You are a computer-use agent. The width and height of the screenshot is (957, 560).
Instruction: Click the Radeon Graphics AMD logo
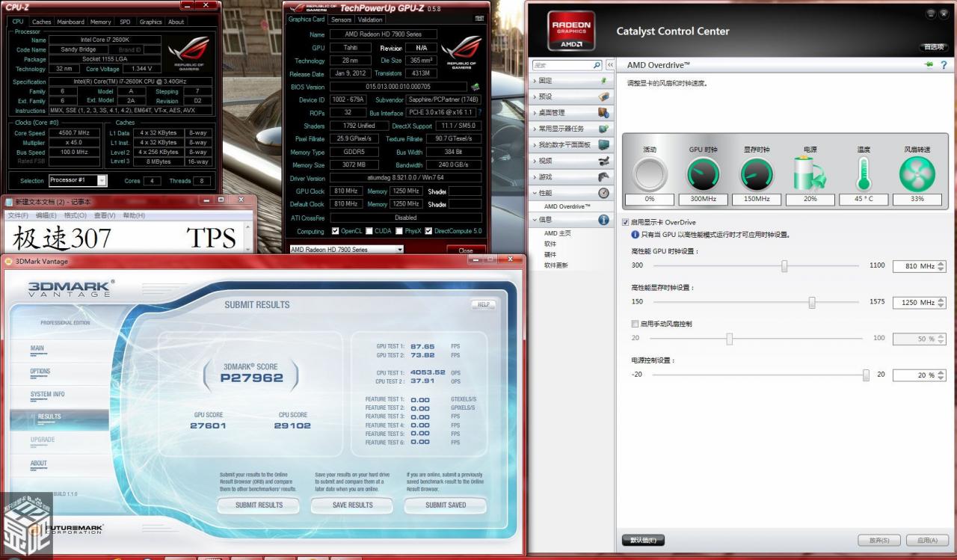571,31
